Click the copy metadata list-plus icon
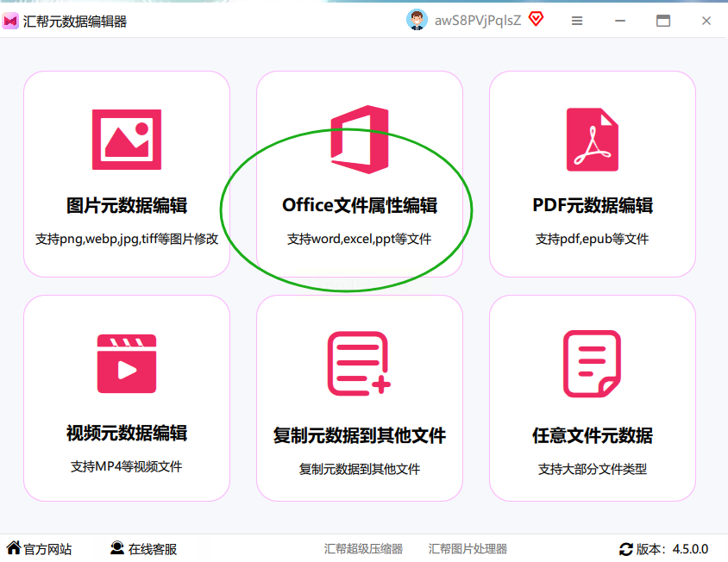 (360, 364)
